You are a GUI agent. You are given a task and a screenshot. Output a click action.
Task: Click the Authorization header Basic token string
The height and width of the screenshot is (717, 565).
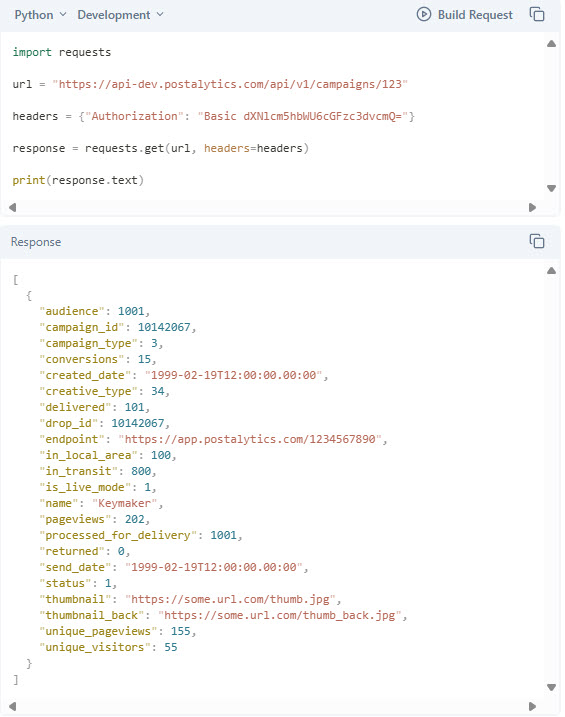303,116
